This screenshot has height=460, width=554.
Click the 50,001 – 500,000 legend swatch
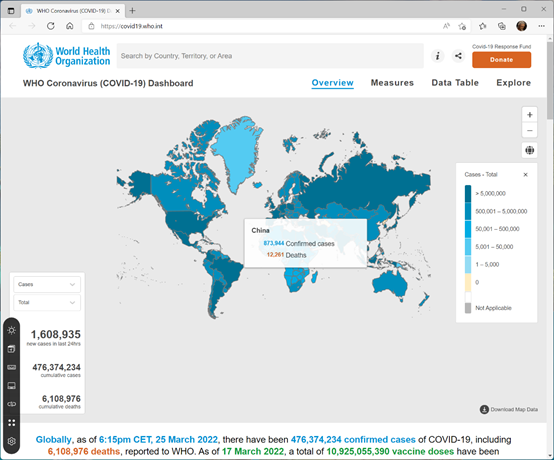[x=468, y=229]
